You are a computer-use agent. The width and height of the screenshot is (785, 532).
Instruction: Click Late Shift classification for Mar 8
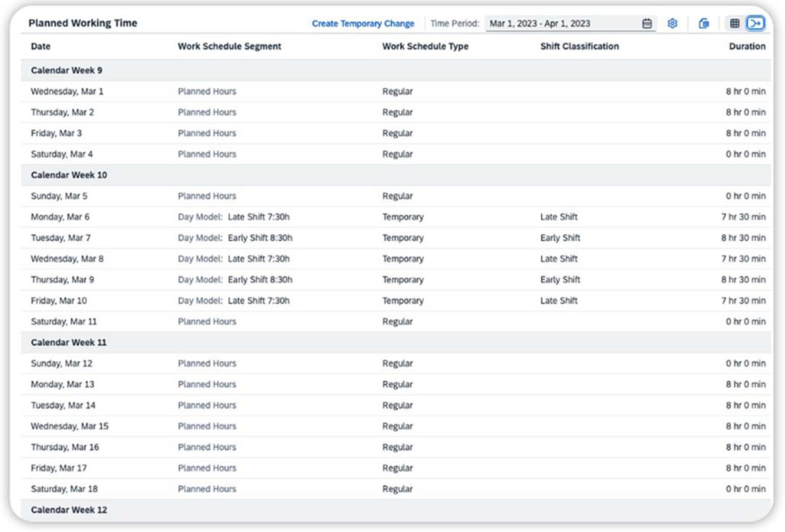pyautogui.click(x=559, y=259)
